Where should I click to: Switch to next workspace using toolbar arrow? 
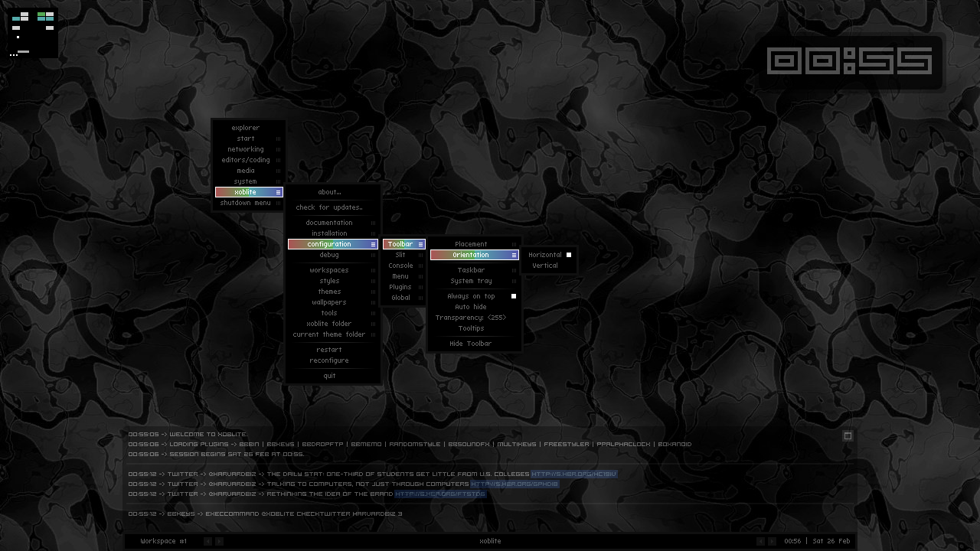click(x=219, y=541)
